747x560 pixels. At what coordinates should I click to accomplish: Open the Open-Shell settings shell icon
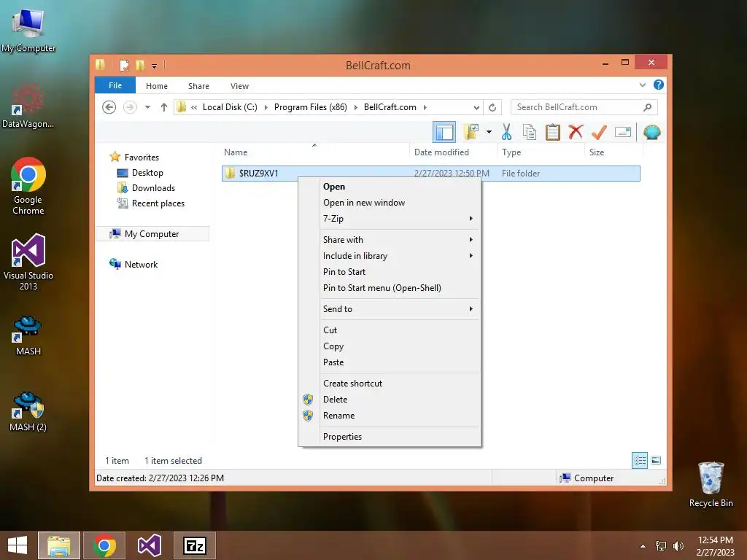coord(651,132)
